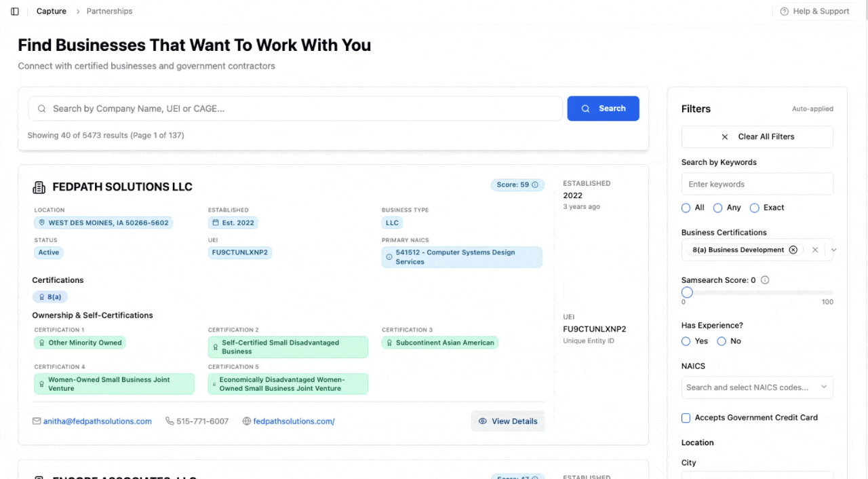Select the Partnerships breadcrumb entry

[x=109, y=11]
